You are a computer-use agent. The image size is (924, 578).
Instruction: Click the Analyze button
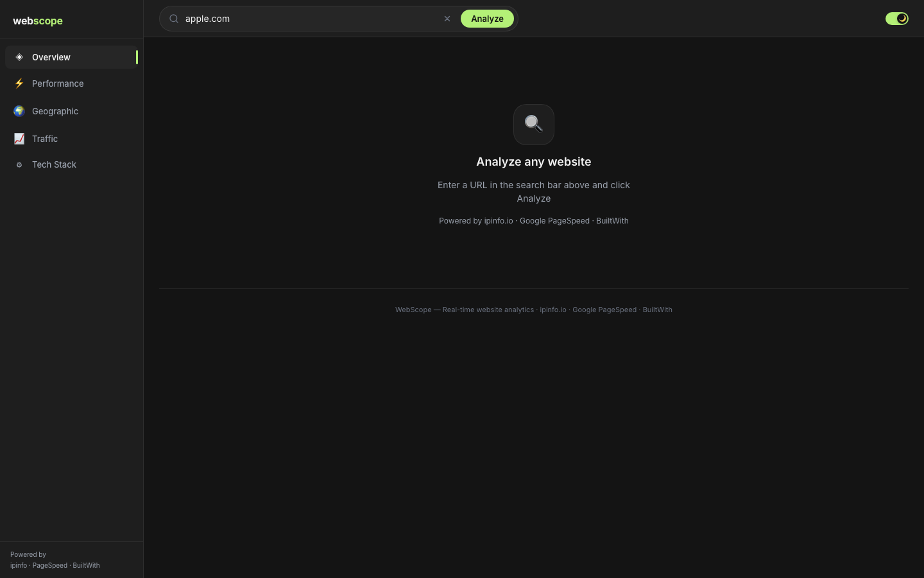click(x=487, y=19)
